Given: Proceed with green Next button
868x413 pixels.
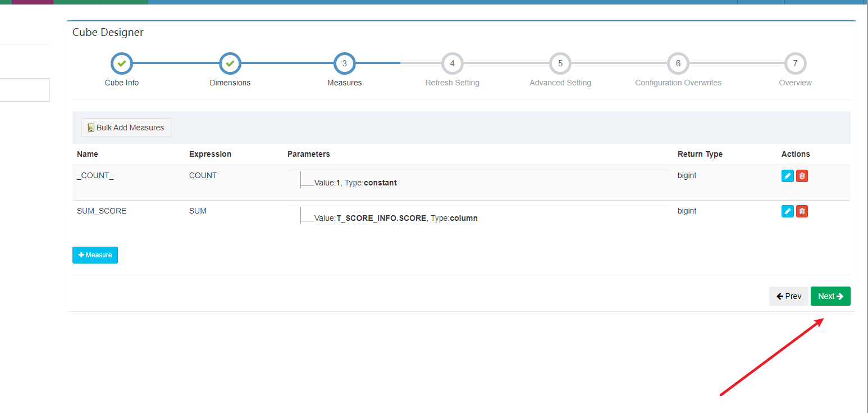Looking at the screenshot, I should (x=830, y=296).
